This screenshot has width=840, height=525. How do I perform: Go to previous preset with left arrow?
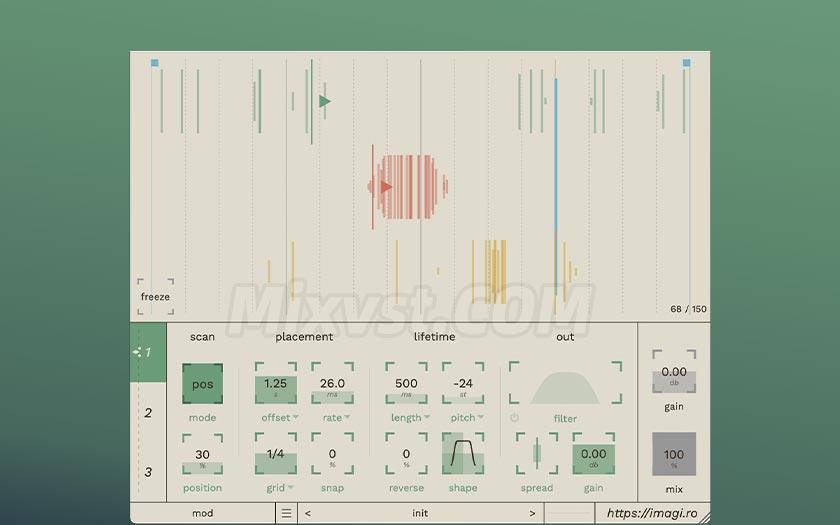[307, 513]
